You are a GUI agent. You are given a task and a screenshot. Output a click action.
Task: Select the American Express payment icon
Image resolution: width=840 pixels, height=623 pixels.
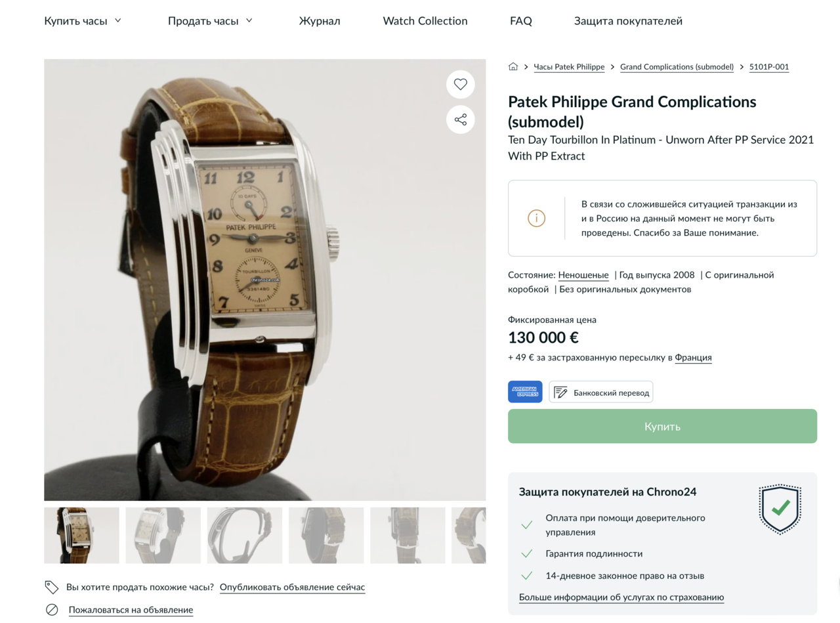tap(525, 392)
